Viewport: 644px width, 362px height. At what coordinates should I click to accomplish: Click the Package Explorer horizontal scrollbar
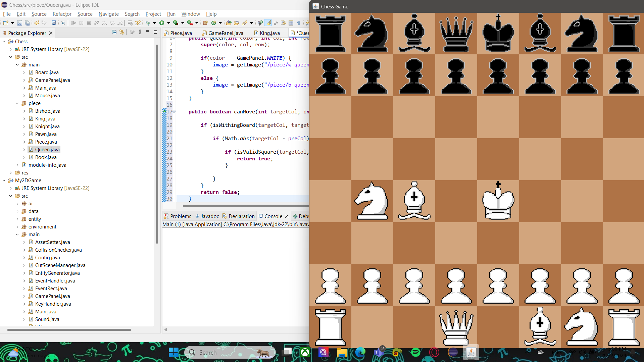point(69,330)
